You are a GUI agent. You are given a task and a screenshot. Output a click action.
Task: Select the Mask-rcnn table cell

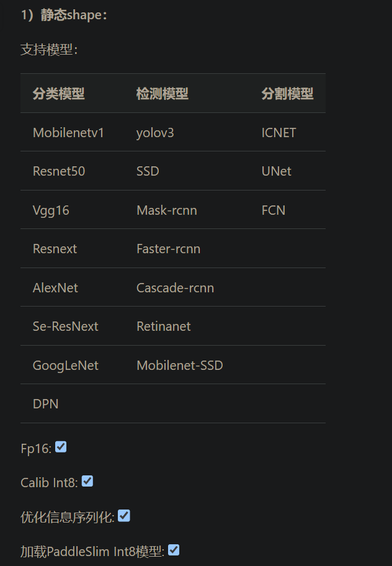pos(166,210)
